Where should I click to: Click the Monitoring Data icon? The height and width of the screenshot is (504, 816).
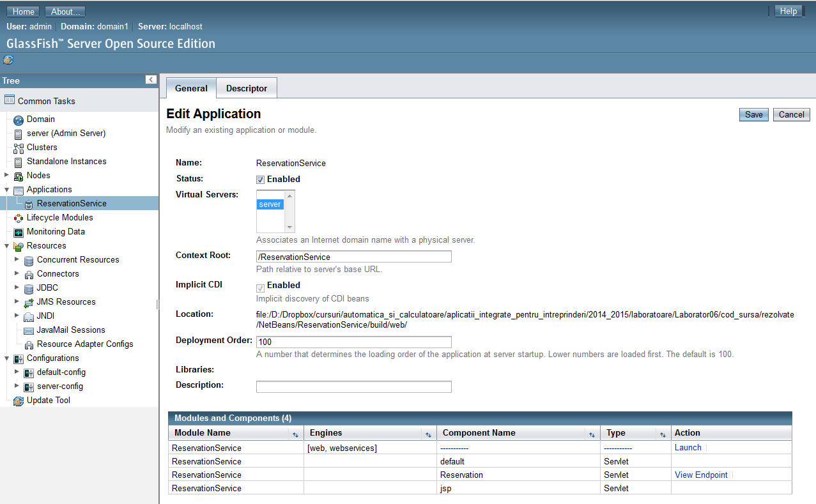click(19, 232)
